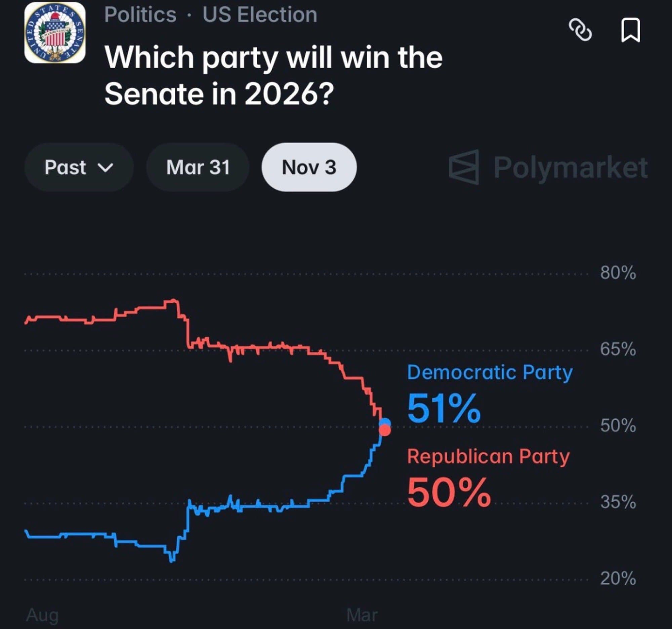Click the copy link chain icon

(x=580, y=30)
